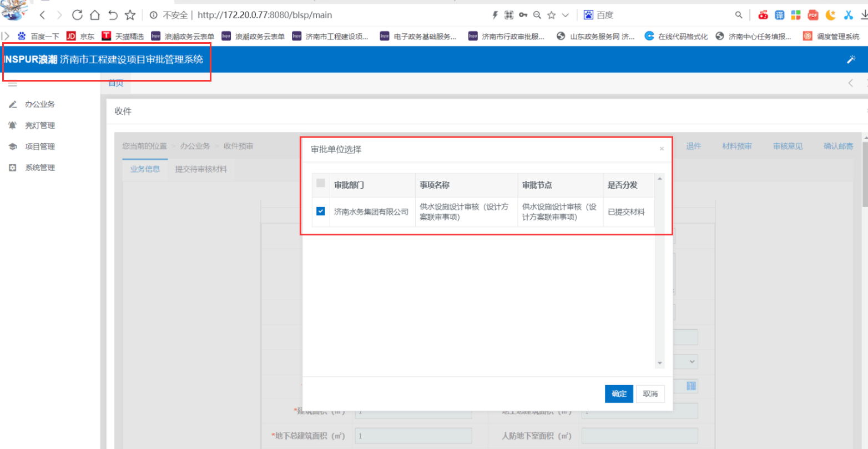Click the PDF extension icon in toolbar
The height and width of the screenshot is (449, 868).
pos(813,15)
